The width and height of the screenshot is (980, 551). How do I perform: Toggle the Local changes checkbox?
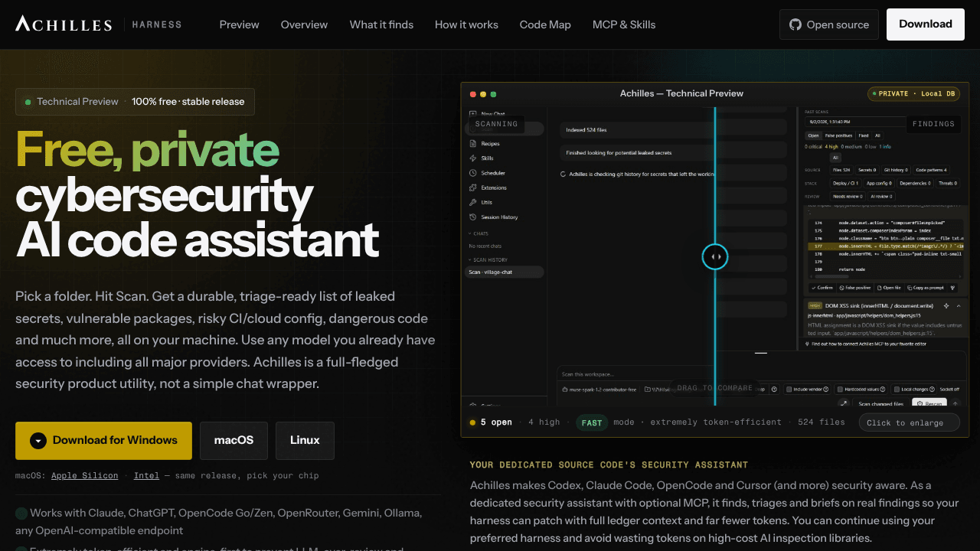pyautogui.click(x=897, y=389)
